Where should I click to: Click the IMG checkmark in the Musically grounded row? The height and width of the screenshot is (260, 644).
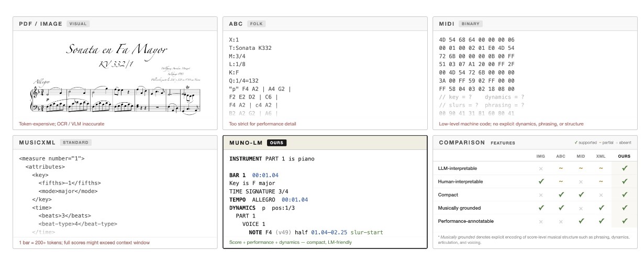[541, 208]
